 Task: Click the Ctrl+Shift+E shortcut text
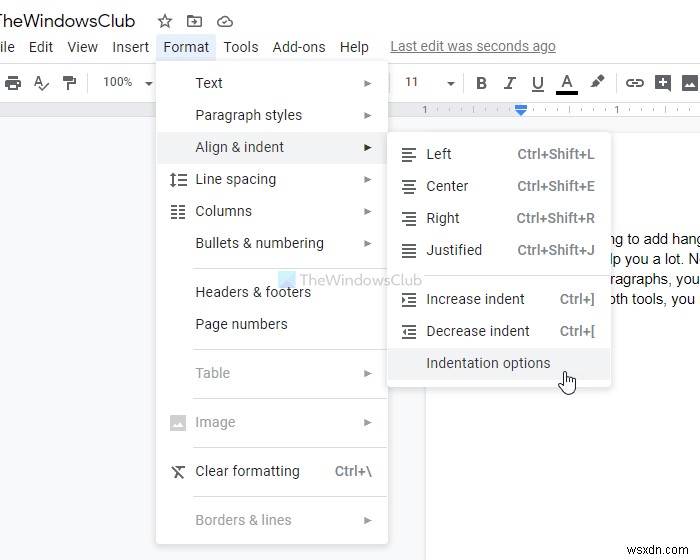(556, 186)
